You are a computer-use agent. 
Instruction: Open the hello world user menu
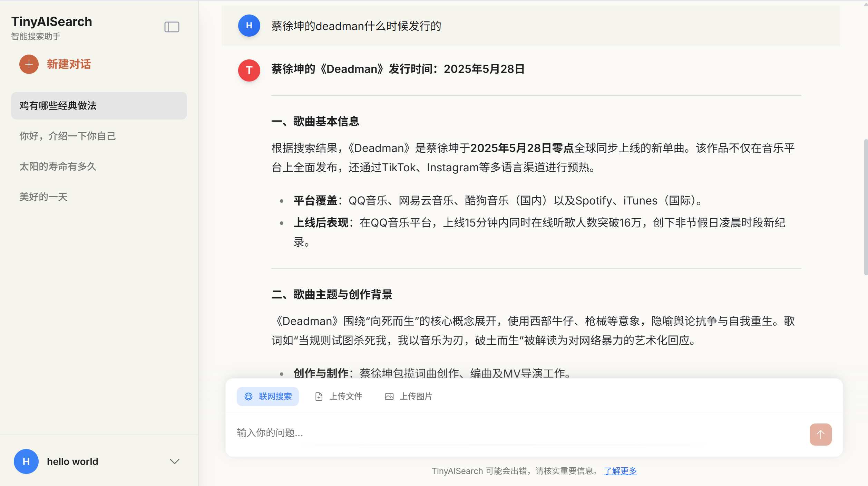point(72,461)
